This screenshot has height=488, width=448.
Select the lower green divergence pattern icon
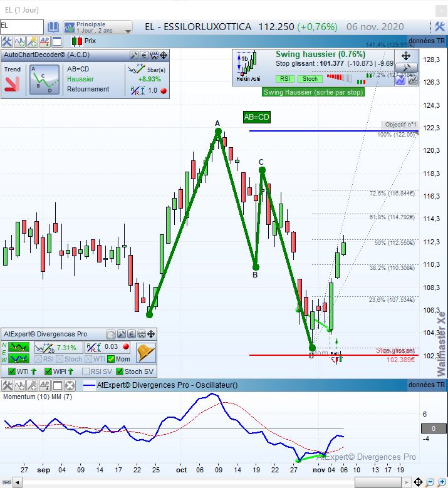coord(19,358)
